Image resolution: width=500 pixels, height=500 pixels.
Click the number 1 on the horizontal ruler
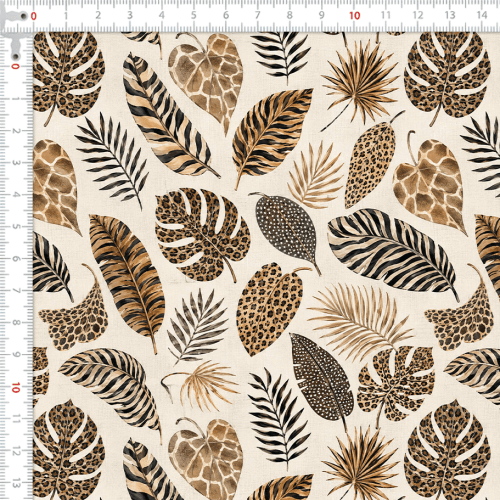point(66,15)
